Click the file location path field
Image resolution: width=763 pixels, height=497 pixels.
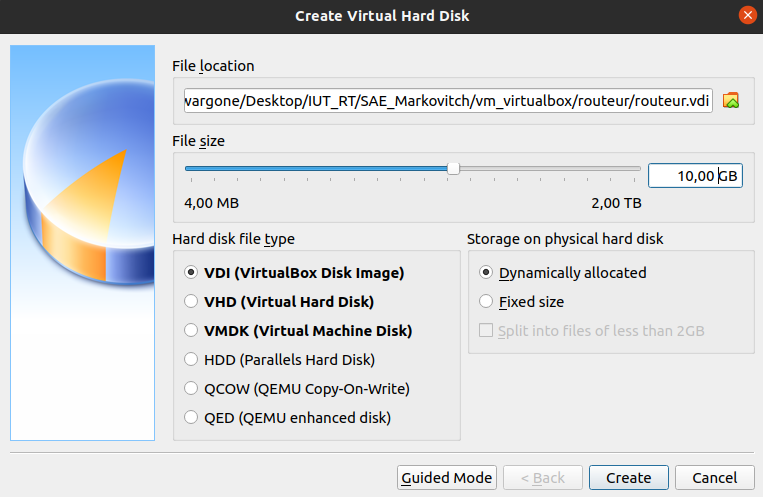(x=447, y=101)
